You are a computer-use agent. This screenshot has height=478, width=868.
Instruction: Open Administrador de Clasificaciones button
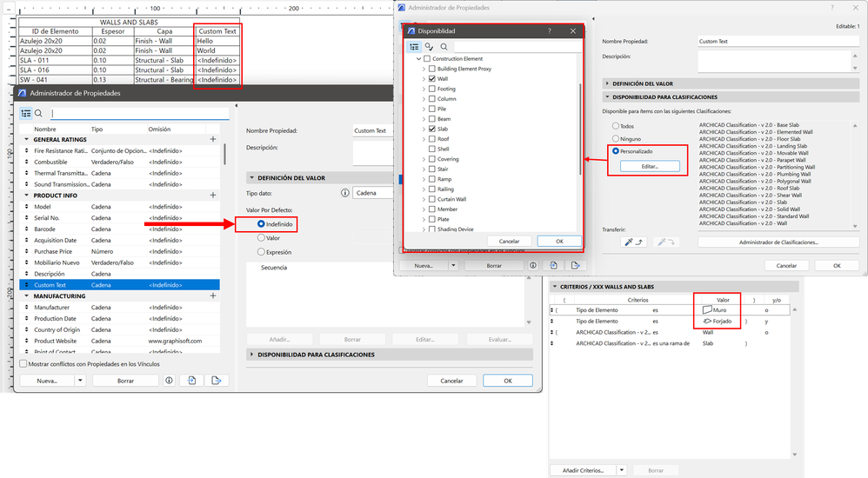pyautogui.click(x=778, y=242)
